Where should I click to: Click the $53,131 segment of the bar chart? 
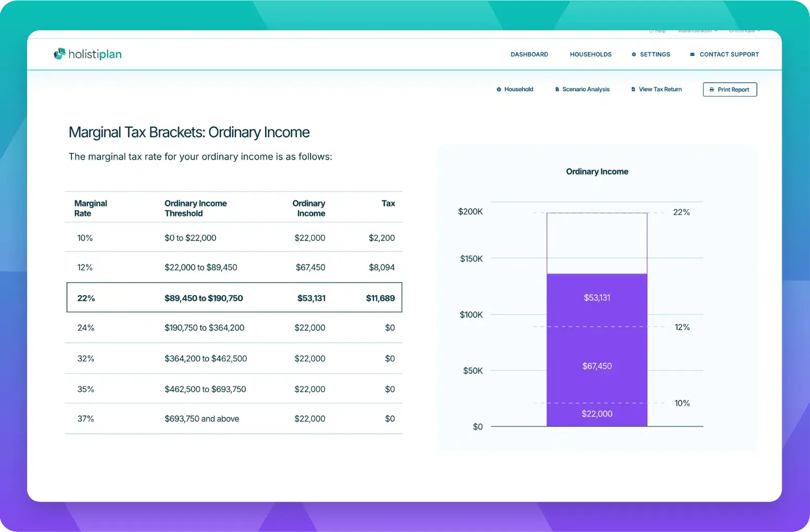point(597,298)
